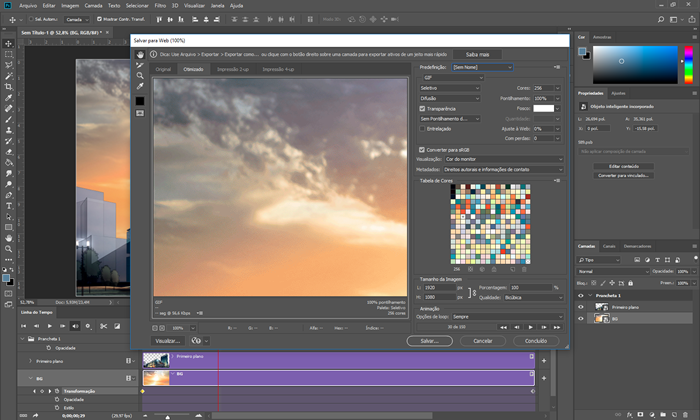Click the Cancelar button
The width and height of the screenshot is (700, 420).
(483, 341)
